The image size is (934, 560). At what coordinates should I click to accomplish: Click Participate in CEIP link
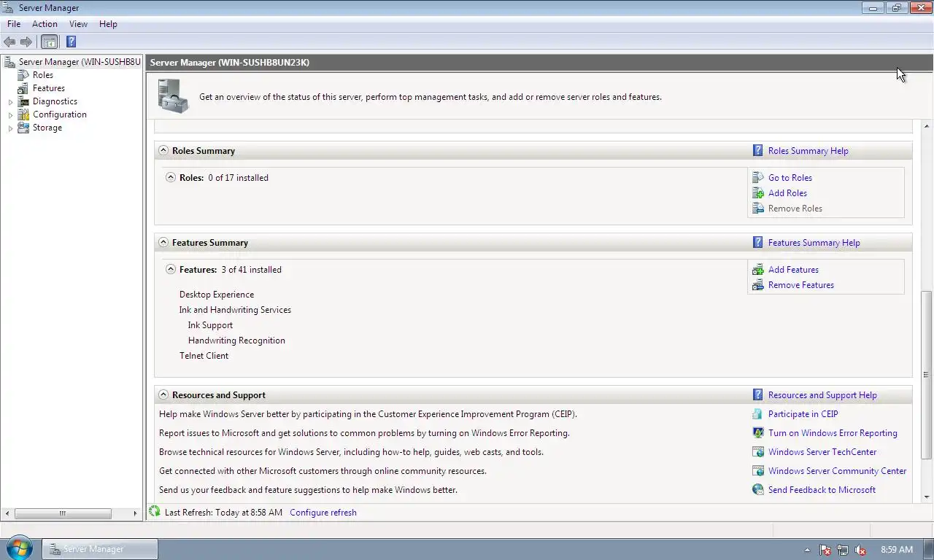(803, 414)
